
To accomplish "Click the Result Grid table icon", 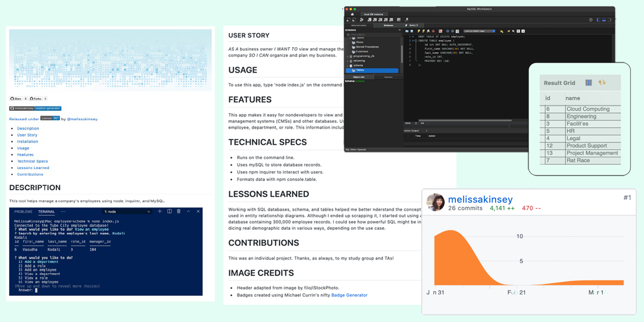I will 588,83.
